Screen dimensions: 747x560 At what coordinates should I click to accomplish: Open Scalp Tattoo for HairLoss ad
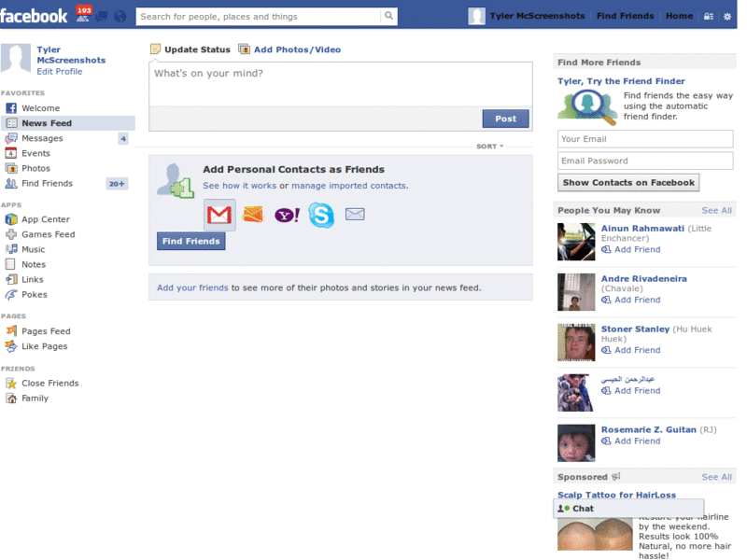click(616, 495)
